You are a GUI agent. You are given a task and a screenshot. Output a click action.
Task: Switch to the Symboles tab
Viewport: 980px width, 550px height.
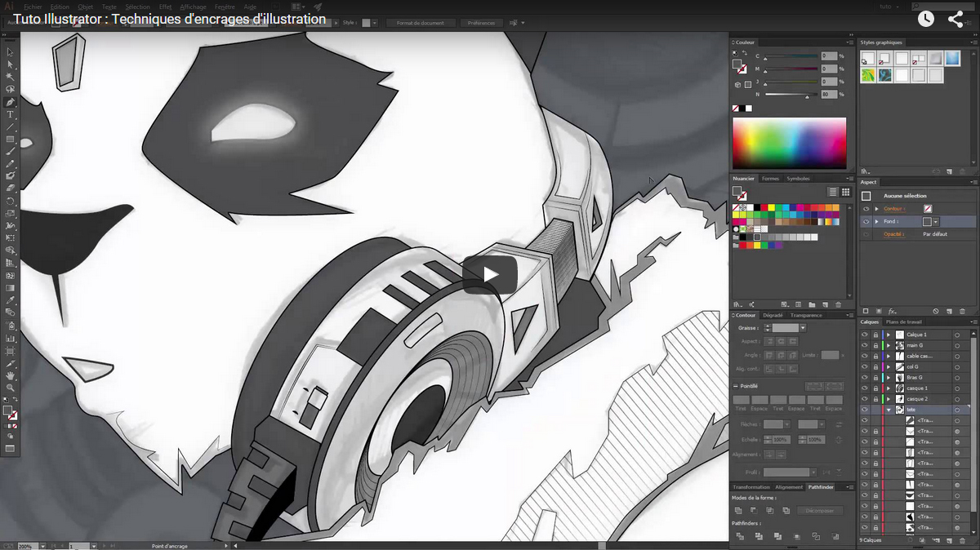pyautogui.click(x=798, y=179)
